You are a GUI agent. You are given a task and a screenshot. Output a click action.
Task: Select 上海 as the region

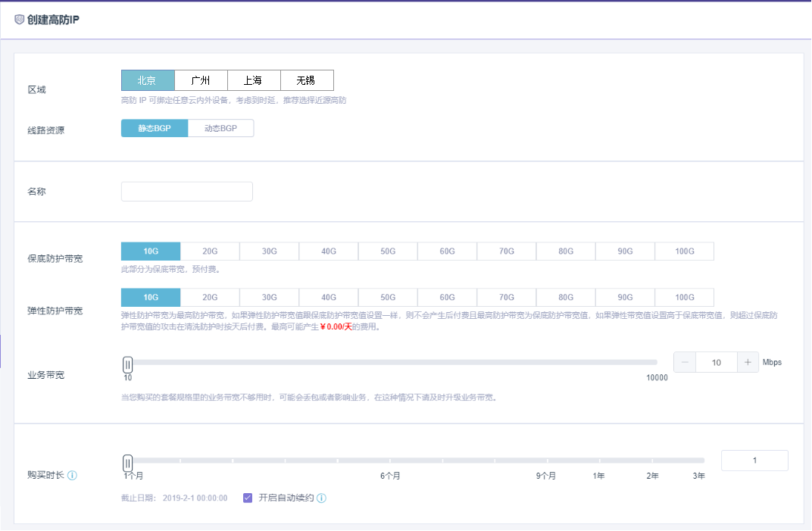[x=254, y=80]
